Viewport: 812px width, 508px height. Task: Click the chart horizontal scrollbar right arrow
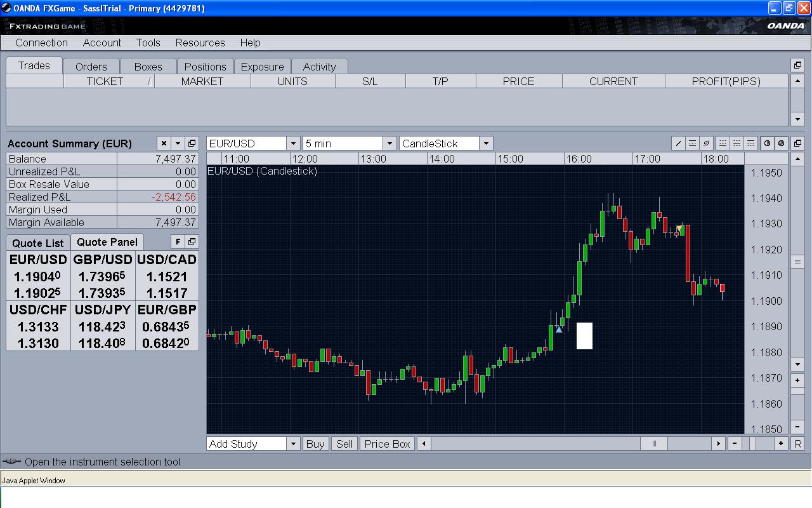coord(718,444)
